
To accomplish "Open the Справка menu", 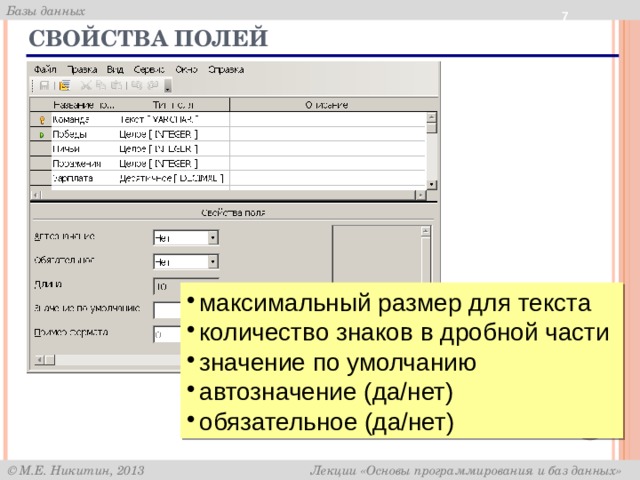I will 226,69.
